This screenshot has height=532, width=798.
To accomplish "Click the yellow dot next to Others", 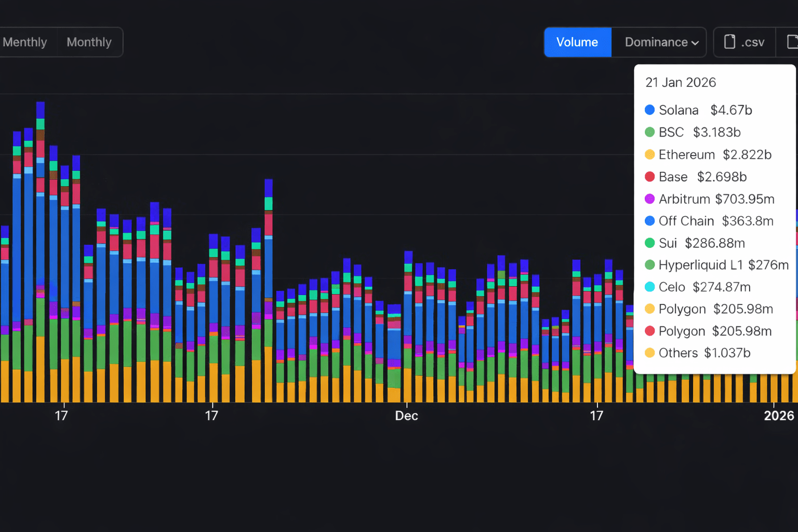I will click(x=649, y=353).
